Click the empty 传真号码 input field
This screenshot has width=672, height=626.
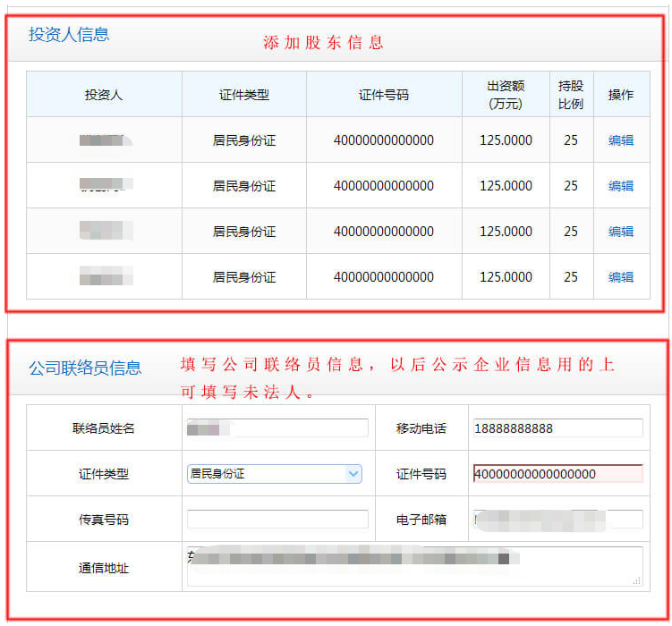coord(277,520)
